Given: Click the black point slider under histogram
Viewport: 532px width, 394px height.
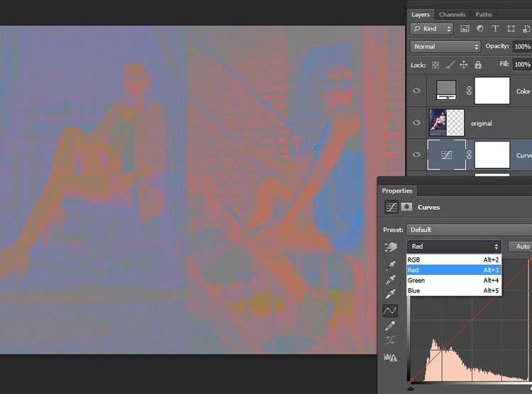Looking at the screenshot, I should tap(411, 386).
